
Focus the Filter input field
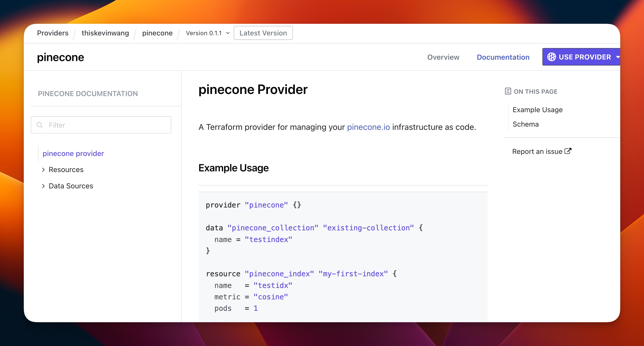(101, 125)
